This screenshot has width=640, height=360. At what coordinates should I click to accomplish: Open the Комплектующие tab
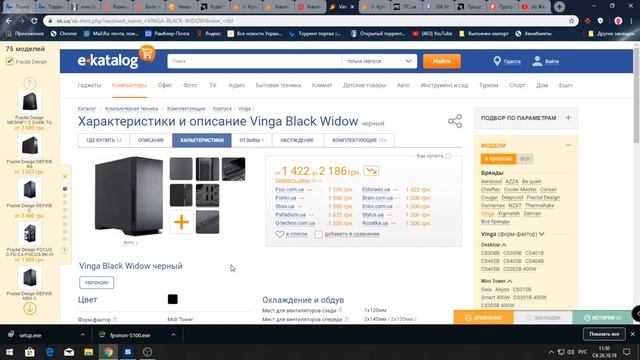click(x=359, y=140)
